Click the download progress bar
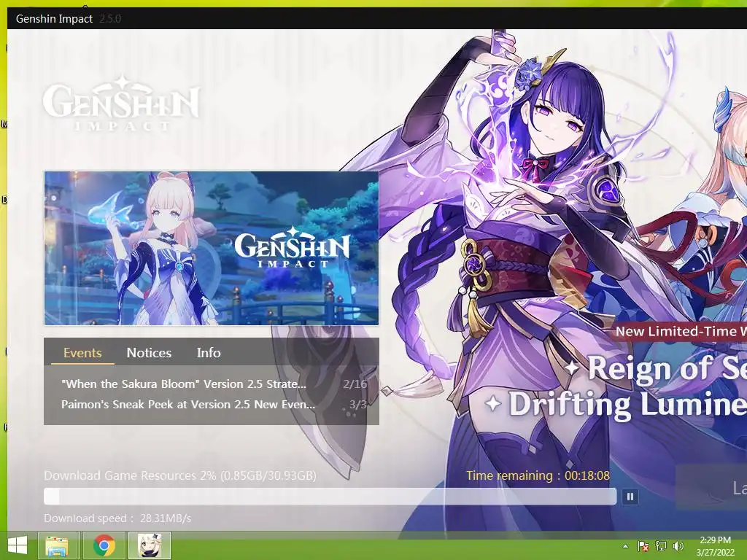The height and width of the screenshot is (560, 747). (x=330, y=497)
